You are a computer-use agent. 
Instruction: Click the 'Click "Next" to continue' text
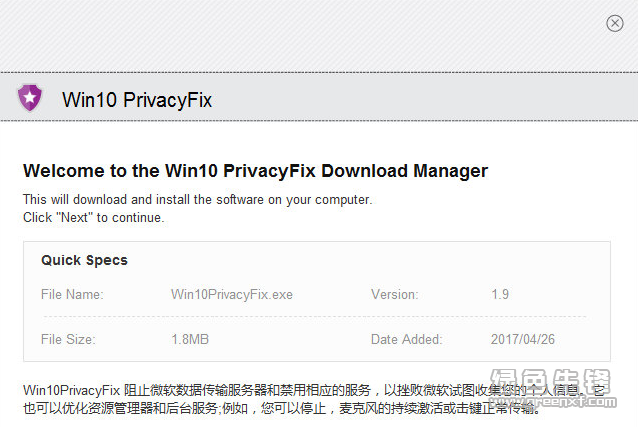[x=94, y=217]
